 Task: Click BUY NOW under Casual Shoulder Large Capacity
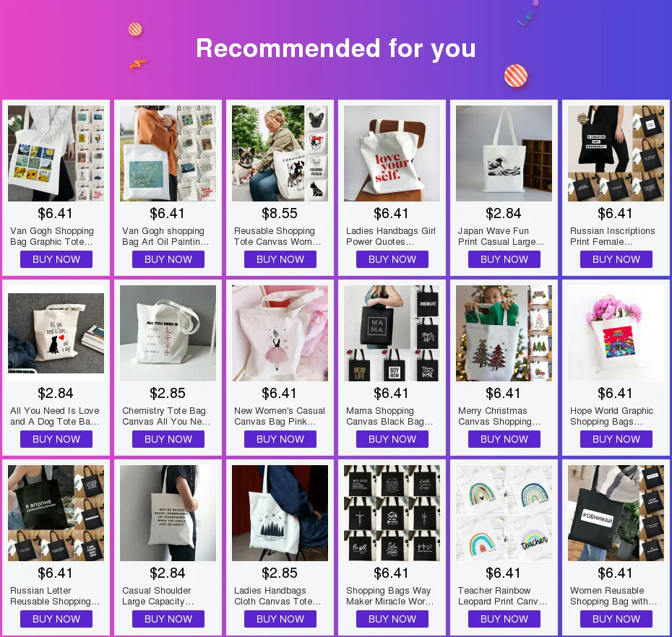click(x=168, y=619)
